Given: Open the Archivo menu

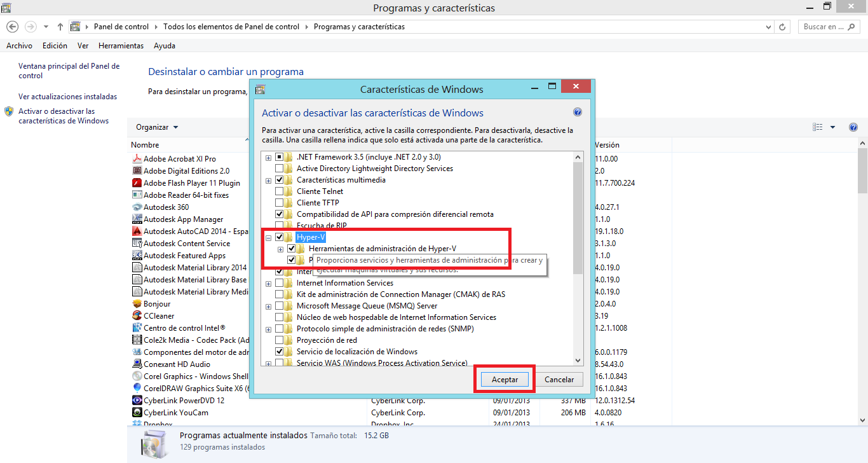Looking at the screenshot, I should [x=19, y=46].
